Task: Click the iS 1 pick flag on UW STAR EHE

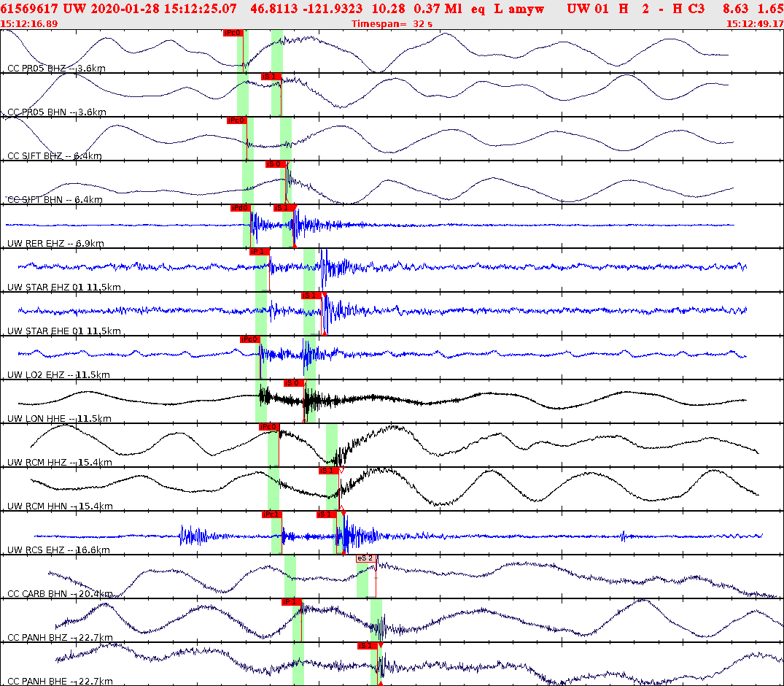Action: click(x=309, y=296)
